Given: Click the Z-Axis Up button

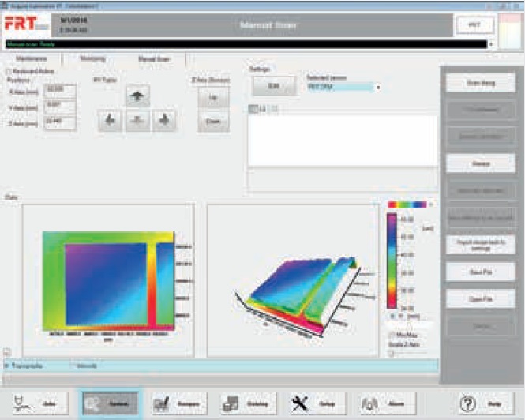Looking at the screenshot, I should click(213, 97).
